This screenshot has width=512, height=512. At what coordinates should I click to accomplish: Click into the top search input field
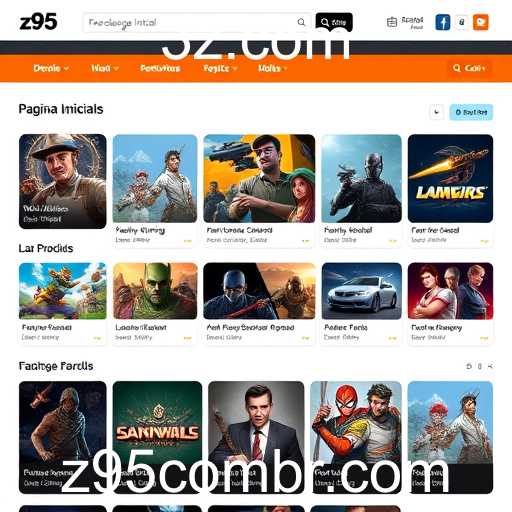click(190, 23)
